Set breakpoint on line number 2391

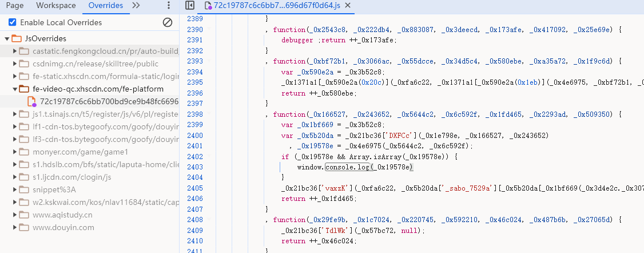[x=194, y=40]
